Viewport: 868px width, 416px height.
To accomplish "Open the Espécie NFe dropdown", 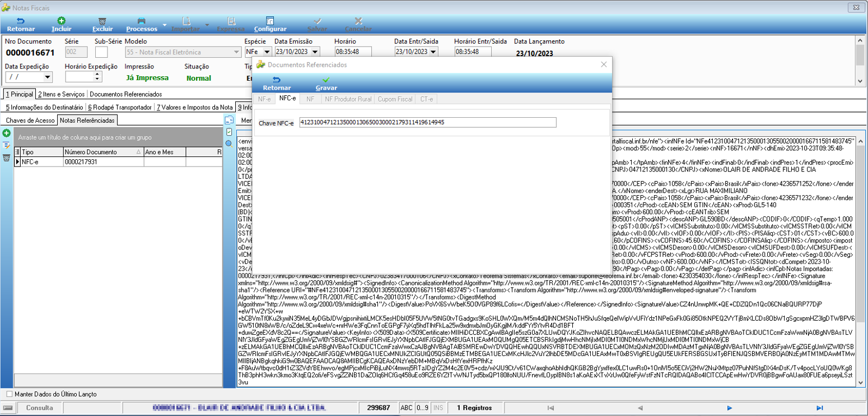I will click(x=267, y=52).
